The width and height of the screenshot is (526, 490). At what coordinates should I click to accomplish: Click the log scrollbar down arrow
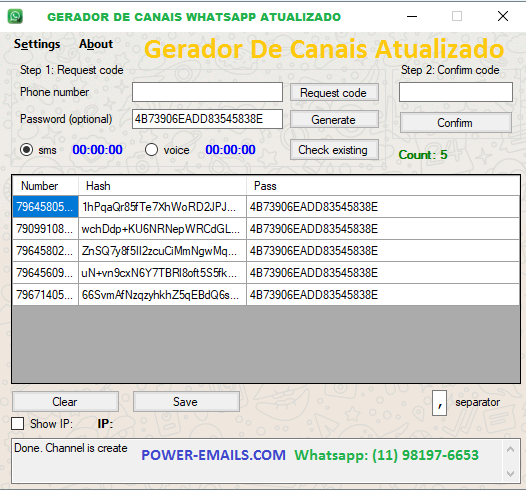(511, 474)
